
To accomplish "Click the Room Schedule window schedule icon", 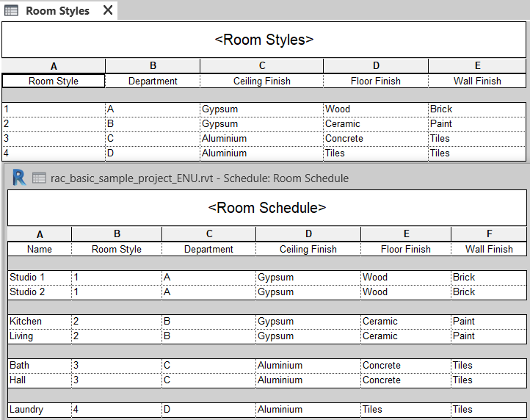I will [x=39, y=178].
